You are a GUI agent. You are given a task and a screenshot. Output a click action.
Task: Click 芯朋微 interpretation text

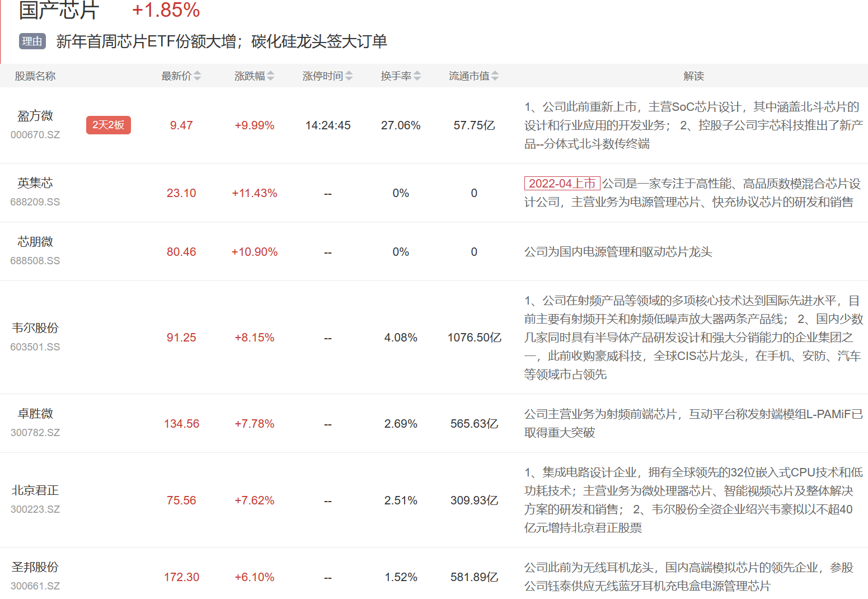tap(618, 252)
